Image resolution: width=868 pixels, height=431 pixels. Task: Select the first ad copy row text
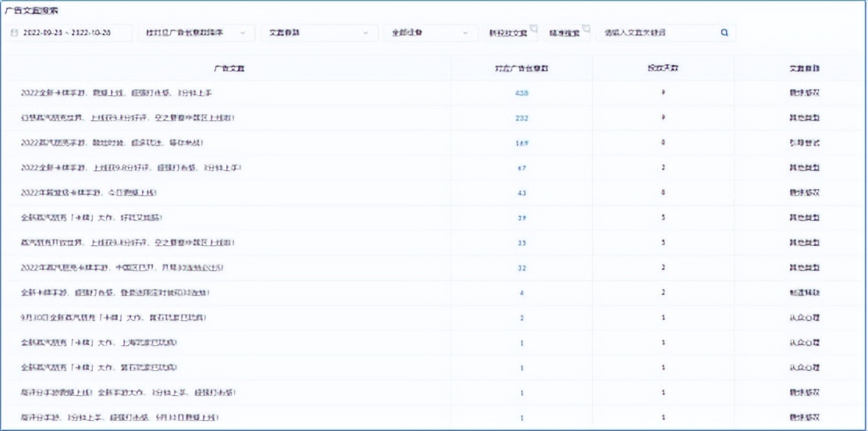116,93
